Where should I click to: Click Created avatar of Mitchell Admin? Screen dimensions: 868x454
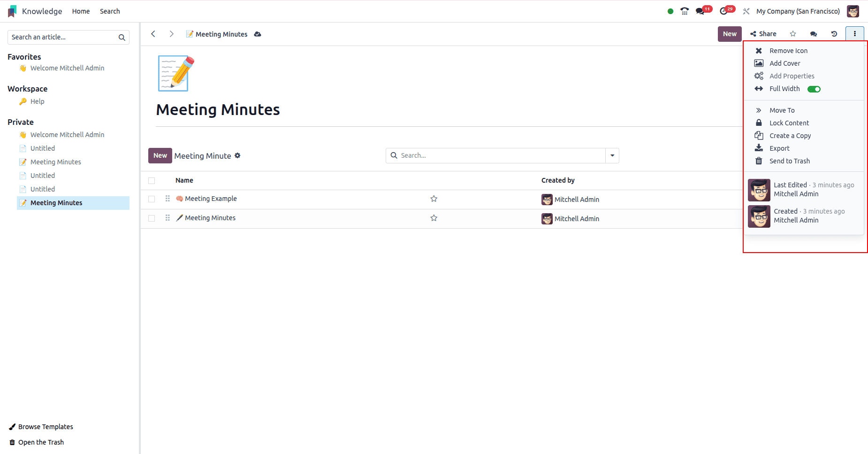(759, 216)
